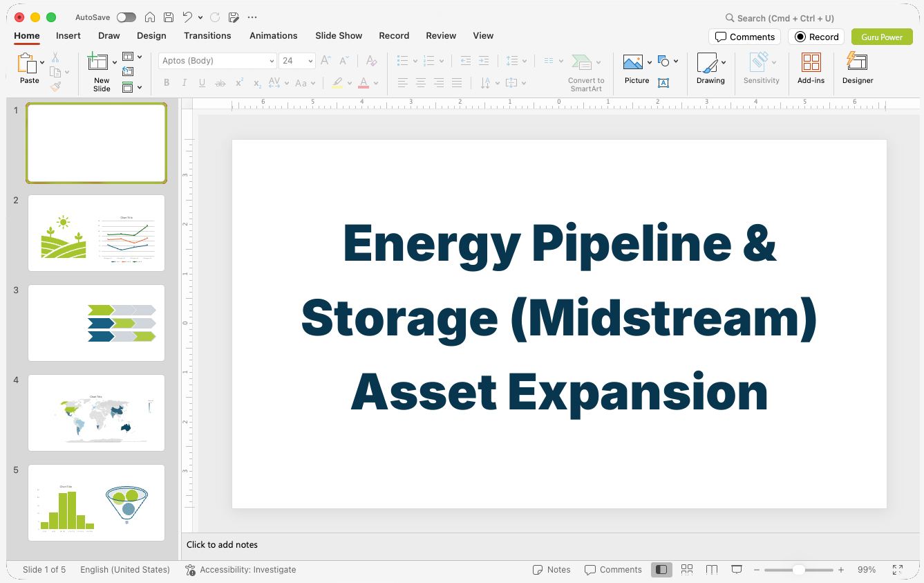
Task: Click the Paste clipboard icon
Action: pyautogui.click(x=27, y=63)
